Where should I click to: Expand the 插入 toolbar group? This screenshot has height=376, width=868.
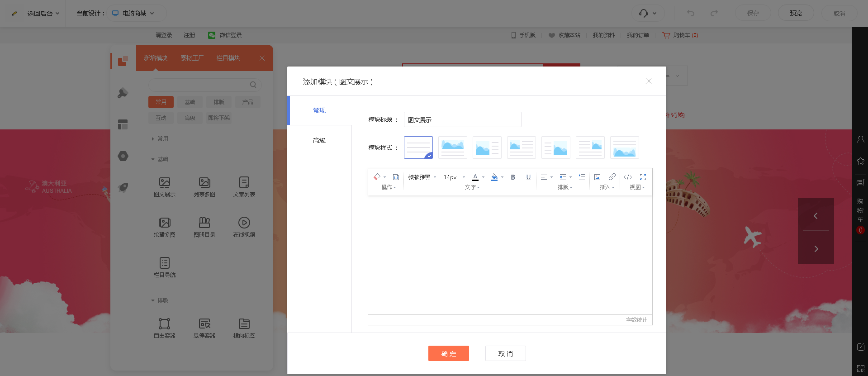click(607, 187)
